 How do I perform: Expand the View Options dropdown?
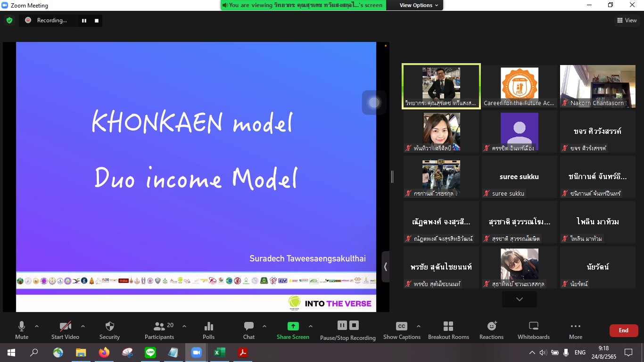[x=419, y=5]
